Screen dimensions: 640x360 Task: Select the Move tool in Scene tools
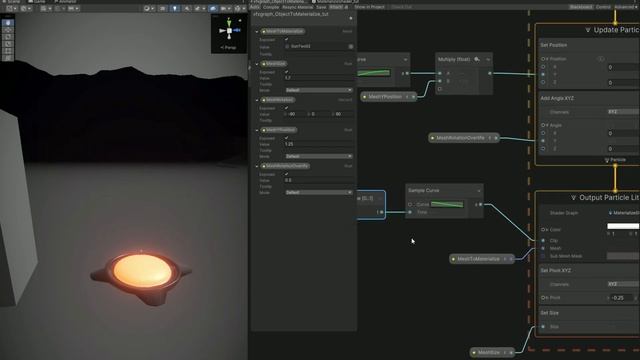click(x=8, y=30)
